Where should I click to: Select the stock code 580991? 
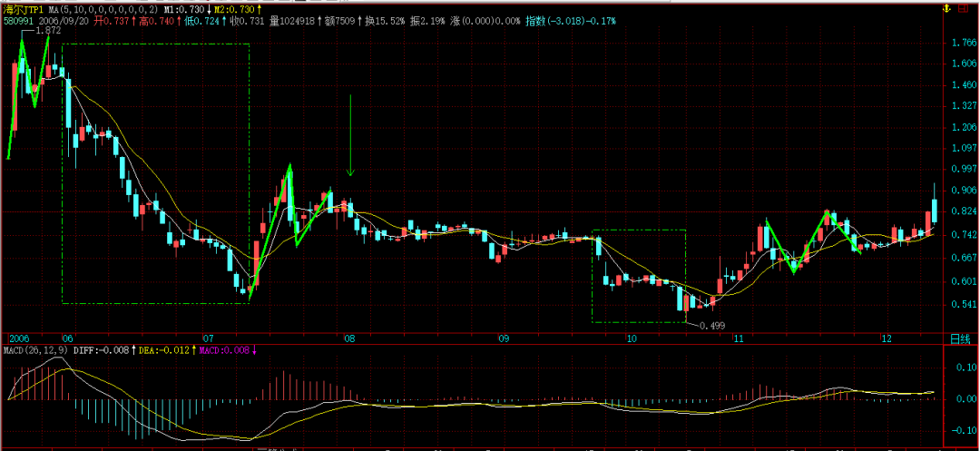point(19,21)
